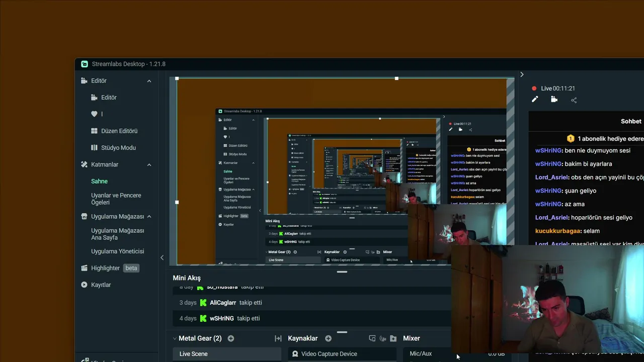Open Uygulama Yöneticisi
The image size is (644, 362).
118,251
